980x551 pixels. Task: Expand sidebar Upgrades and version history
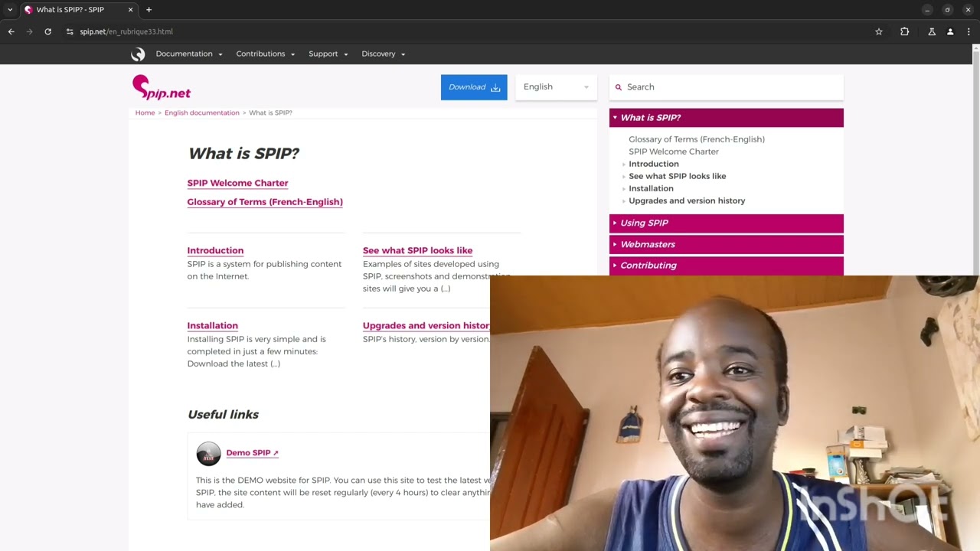(687, 201)
